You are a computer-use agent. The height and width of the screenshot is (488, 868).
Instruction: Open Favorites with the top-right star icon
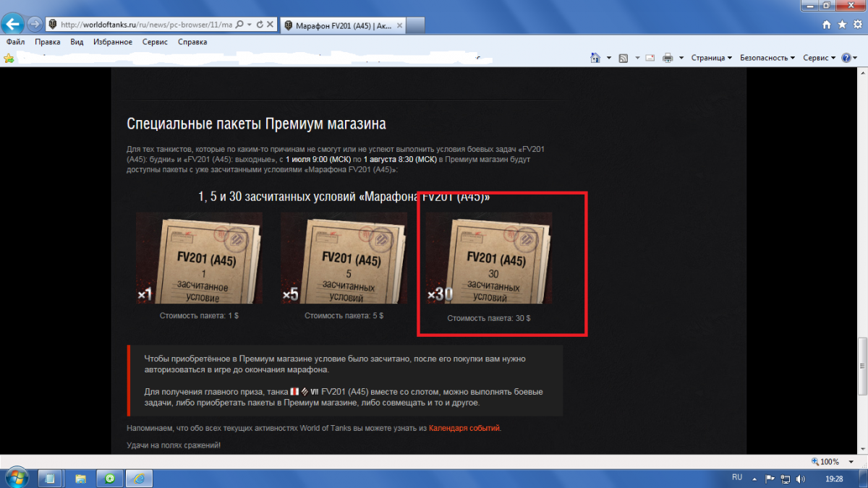tap(841, 24)
